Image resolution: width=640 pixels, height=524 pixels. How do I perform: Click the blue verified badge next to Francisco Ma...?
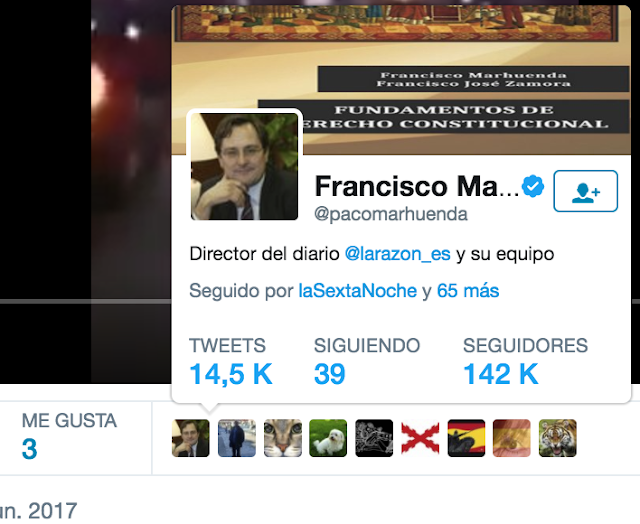(533, 186)
